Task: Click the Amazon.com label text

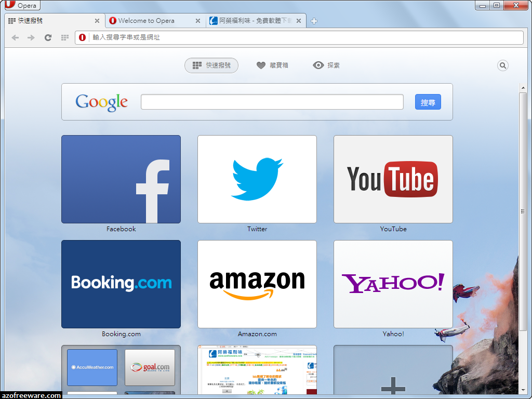Action: tap(257, 334)
